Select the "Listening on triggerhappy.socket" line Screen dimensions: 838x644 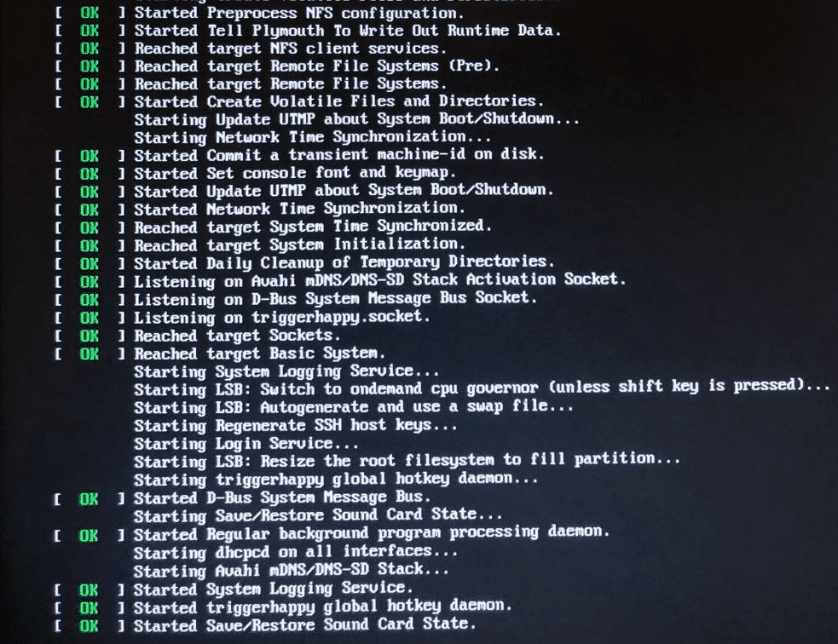pos(242,318)
